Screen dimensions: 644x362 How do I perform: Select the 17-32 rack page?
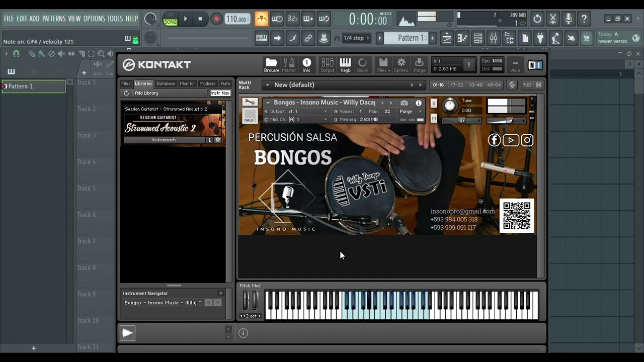point(457,85)
